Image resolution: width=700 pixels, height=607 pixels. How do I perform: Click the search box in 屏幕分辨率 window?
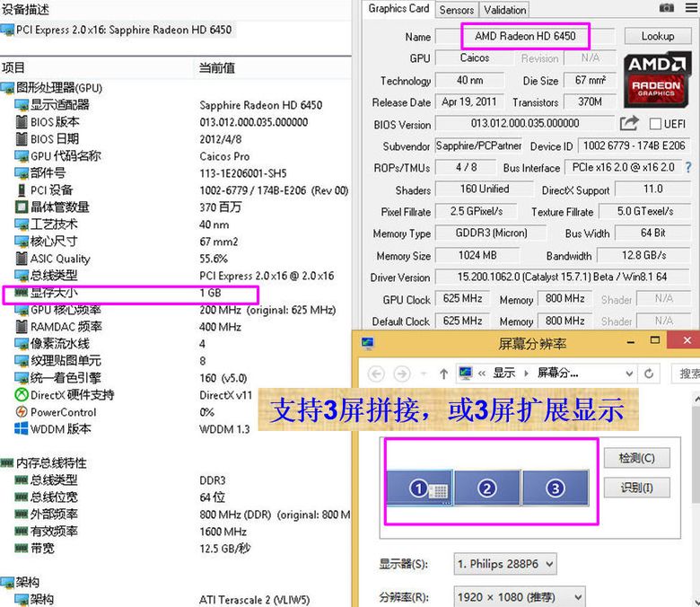(x=687, y=373)
